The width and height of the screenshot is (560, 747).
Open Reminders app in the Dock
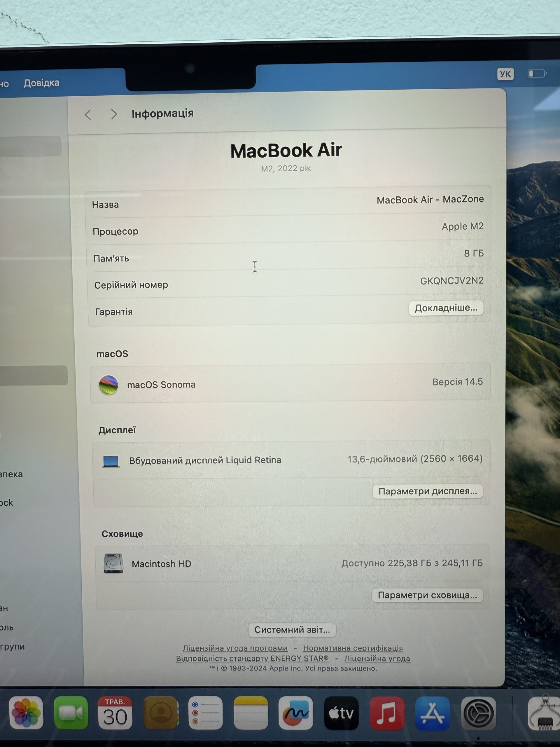coord(206,712)
